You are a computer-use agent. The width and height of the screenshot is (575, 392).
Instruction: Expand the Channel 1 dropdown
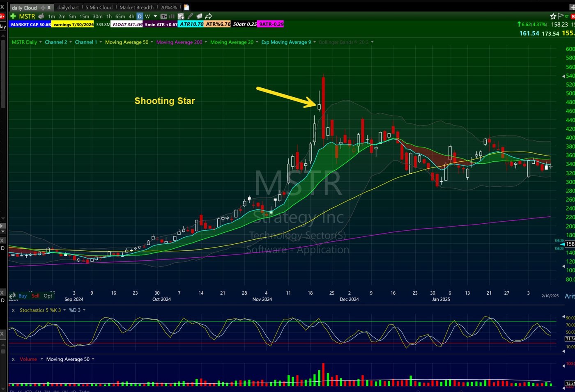[x=101, y=42]
